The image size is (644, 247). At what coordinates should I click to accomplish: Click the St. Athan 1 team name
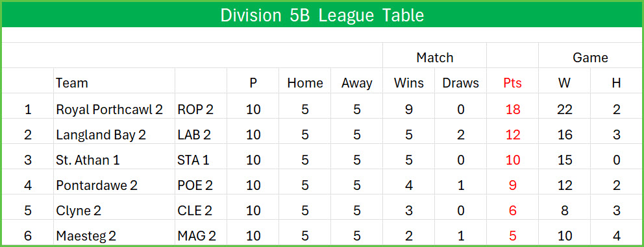point(88,160)
